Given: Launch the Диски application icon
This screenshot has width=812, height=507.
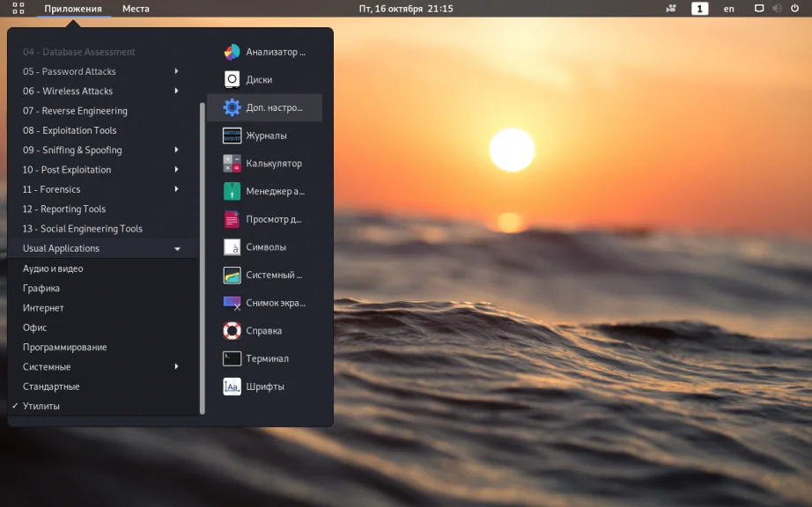Looking at the screenshot, I should click(232, 79).
